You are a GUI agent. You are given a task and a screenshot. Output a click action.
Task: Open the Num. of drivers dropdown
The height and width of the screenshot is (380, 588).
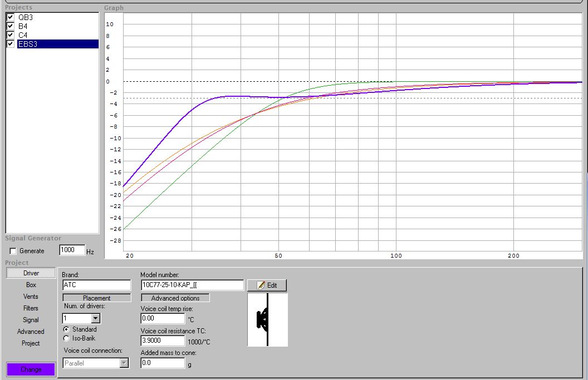point(96,319)
